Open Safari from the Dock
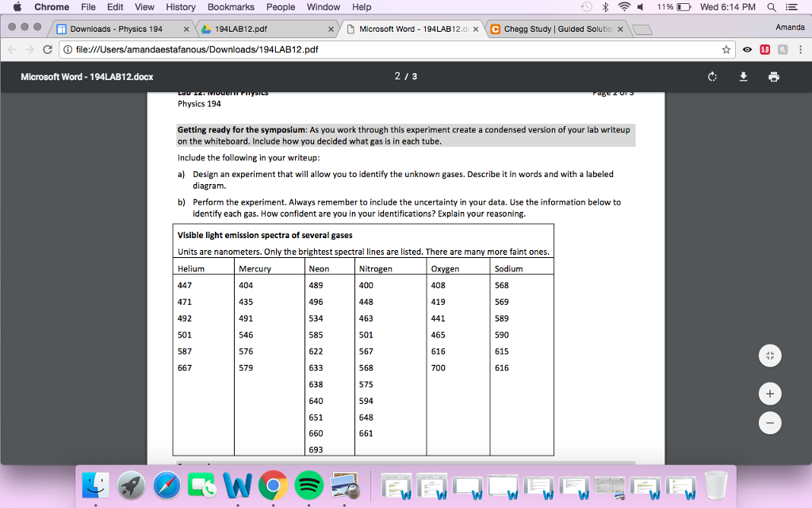This screenshot has width=812, height=508. point(167,486)
